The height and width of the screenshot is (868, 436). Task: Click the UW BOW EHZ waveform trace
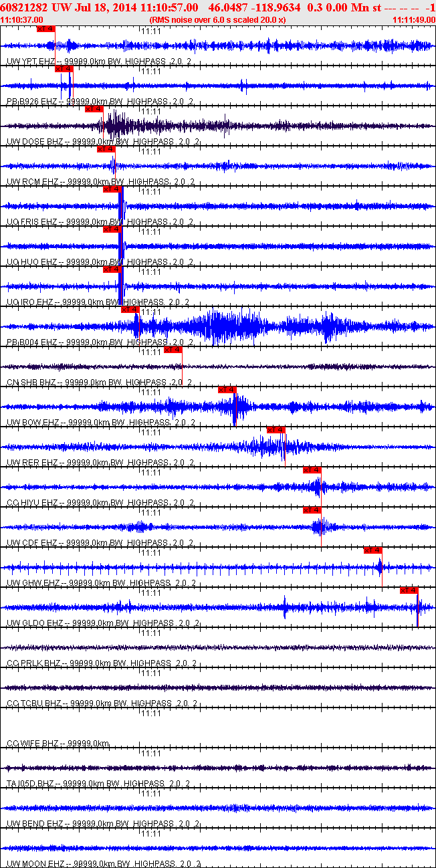[218, 406]
